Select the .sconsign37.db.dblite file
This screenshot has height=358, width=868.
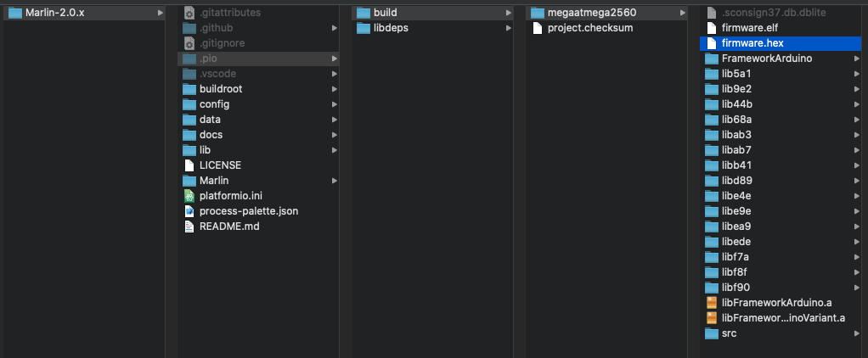coord(783,13)
